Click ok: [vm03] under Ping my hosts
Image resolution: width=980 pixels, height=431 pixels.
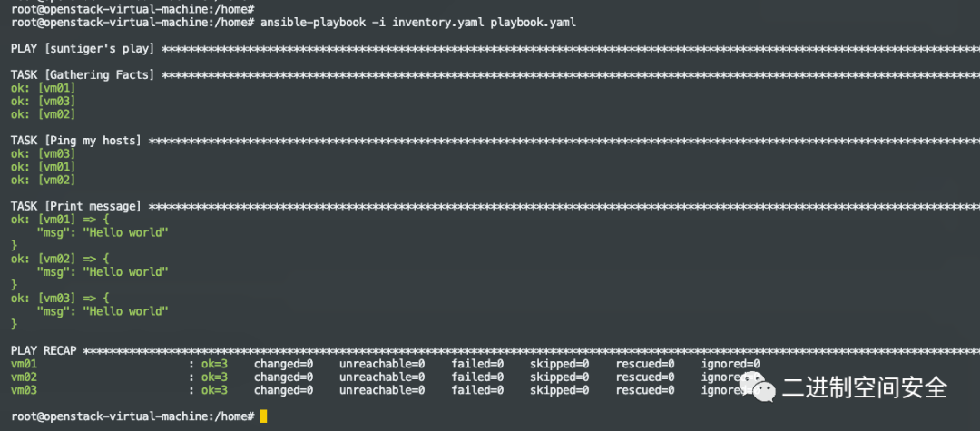coord(44,153)
